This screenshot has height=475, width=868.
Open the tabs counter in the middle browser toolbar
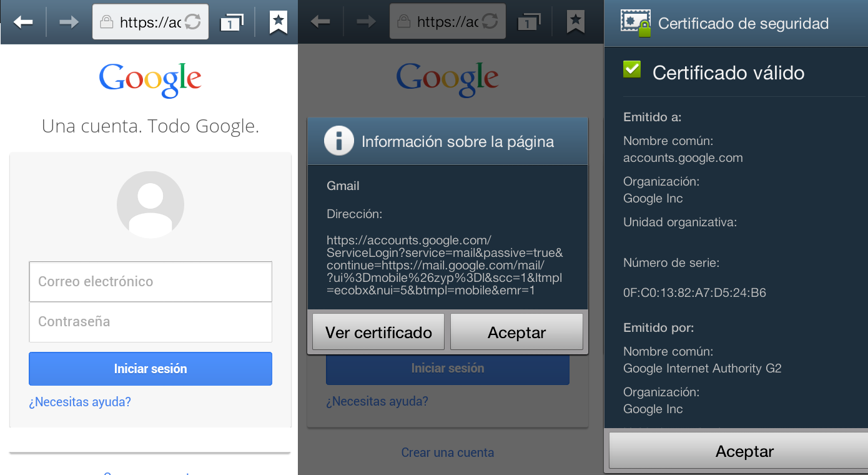click(x=529, y=22)
